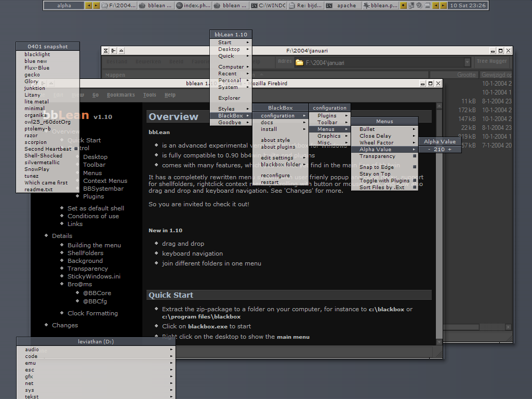The image size is (532, 399).
Task: Activate index.ph... browser task in toolbar
Action: click(193, 5)
